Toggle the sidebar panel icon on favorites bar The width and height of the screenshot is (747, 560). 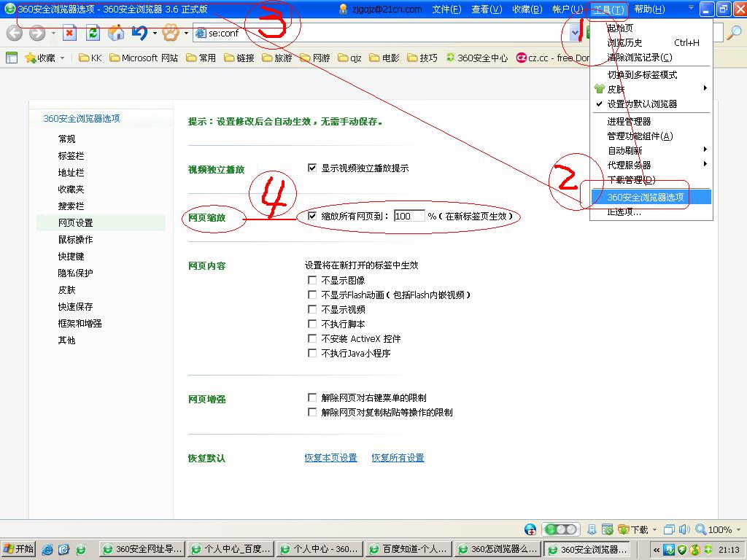pyautogui.click(x=12, y=58)
